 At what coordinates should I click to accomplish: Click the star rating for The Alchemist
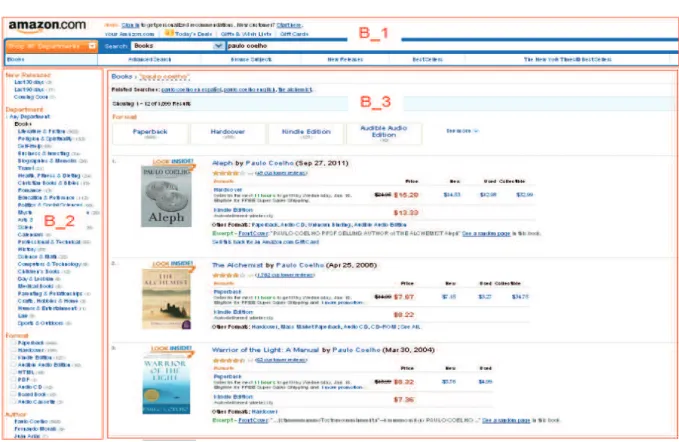[231, 275]
